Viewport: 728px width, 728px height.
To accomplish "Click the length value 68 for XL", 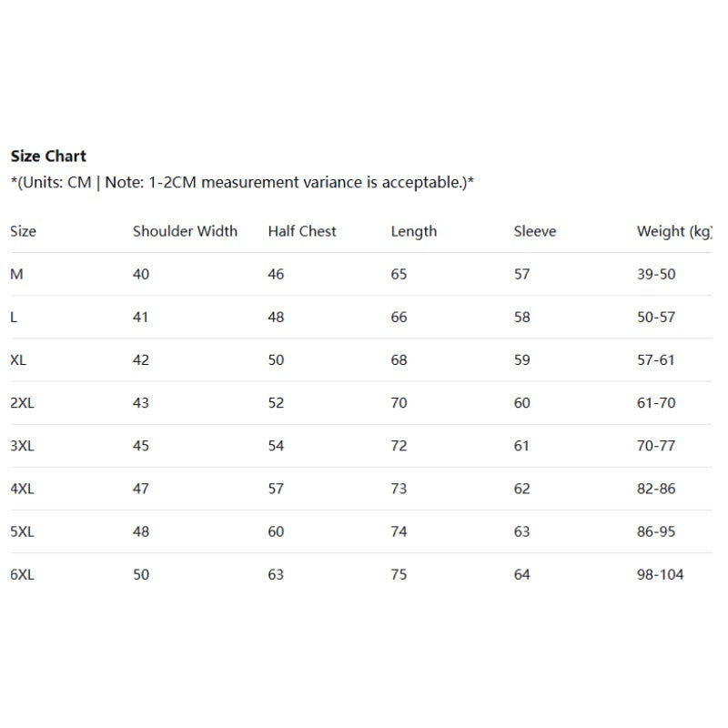I will [x=399, y=360].
